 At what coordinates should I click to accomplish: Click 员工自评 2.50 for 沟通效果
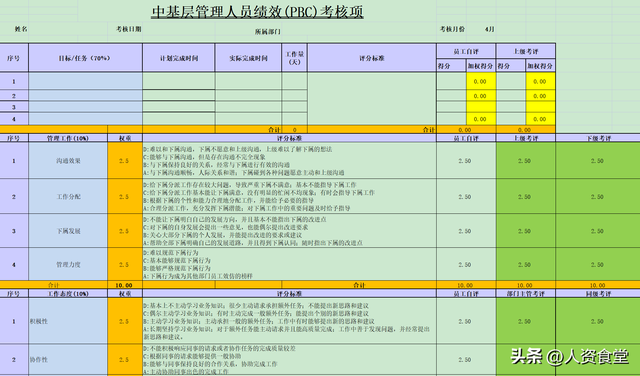(x=466, y=160)
